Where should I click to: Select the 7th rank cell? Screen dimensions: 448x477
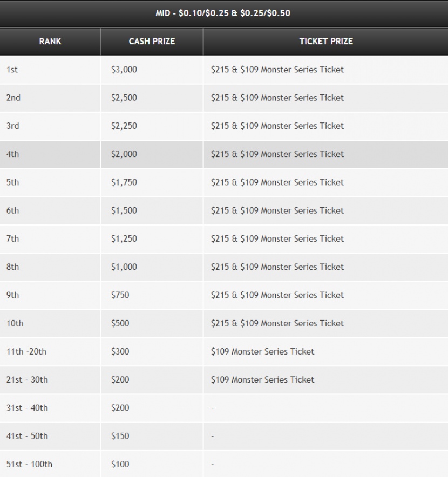[x=50, y=239]
